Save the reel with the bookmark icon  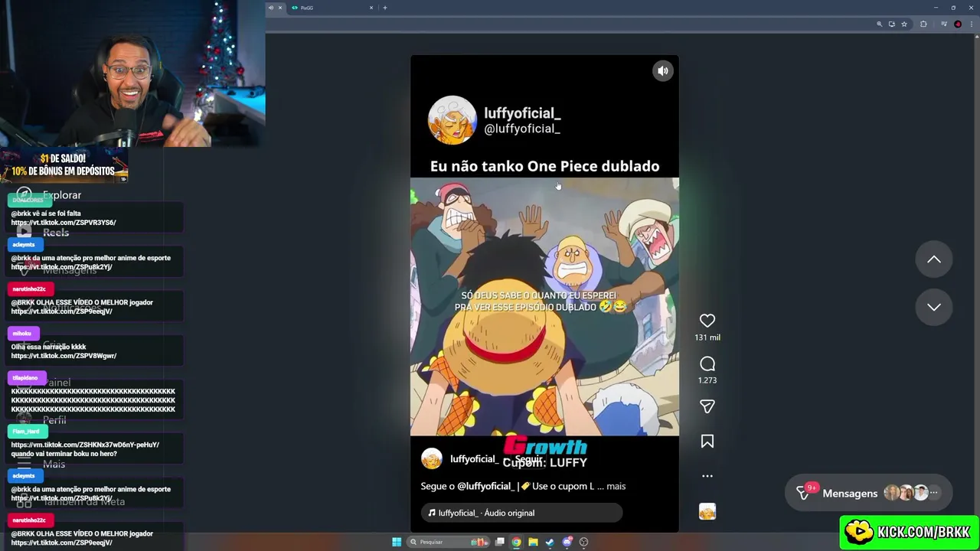point(707,441)
